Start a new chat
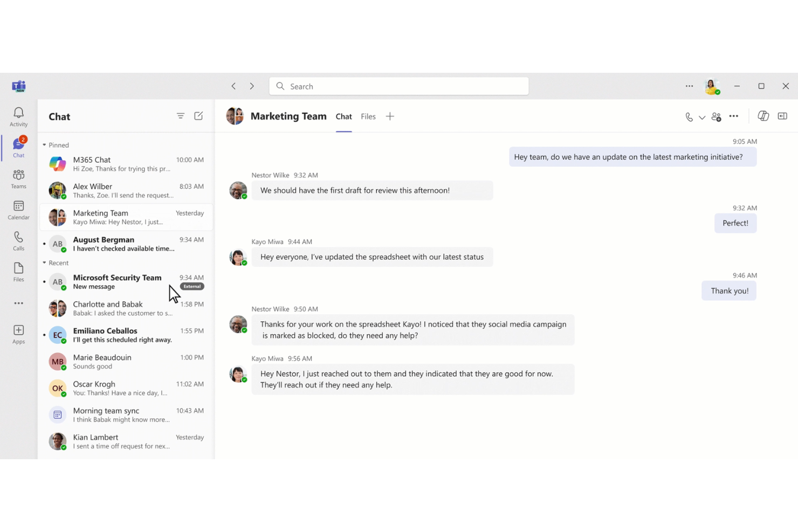The height and width of the screenshot is (532, 798). (198, 116)
